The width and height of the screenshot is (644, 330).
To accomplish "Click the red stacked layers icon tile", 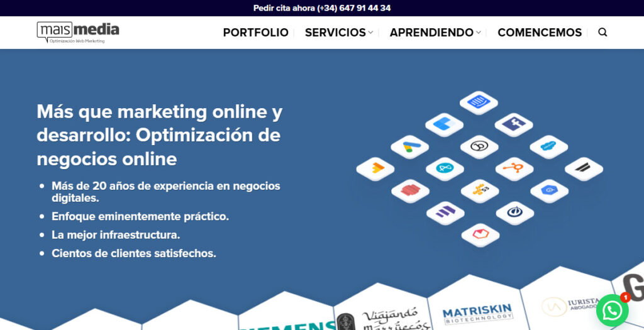I will pyautogui.click(x=410, y=191).
